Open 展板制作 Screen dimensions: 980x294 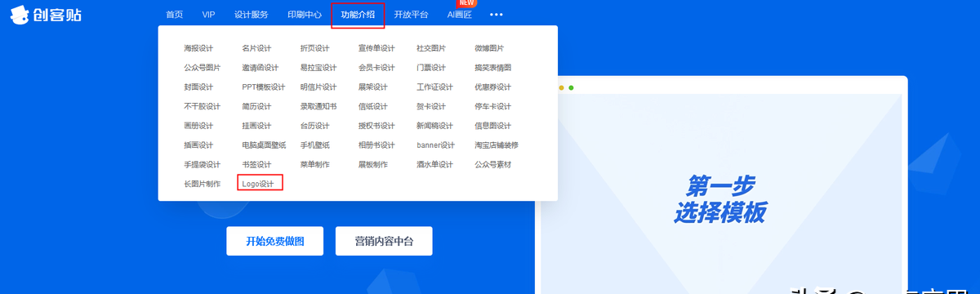click(372, 165)
